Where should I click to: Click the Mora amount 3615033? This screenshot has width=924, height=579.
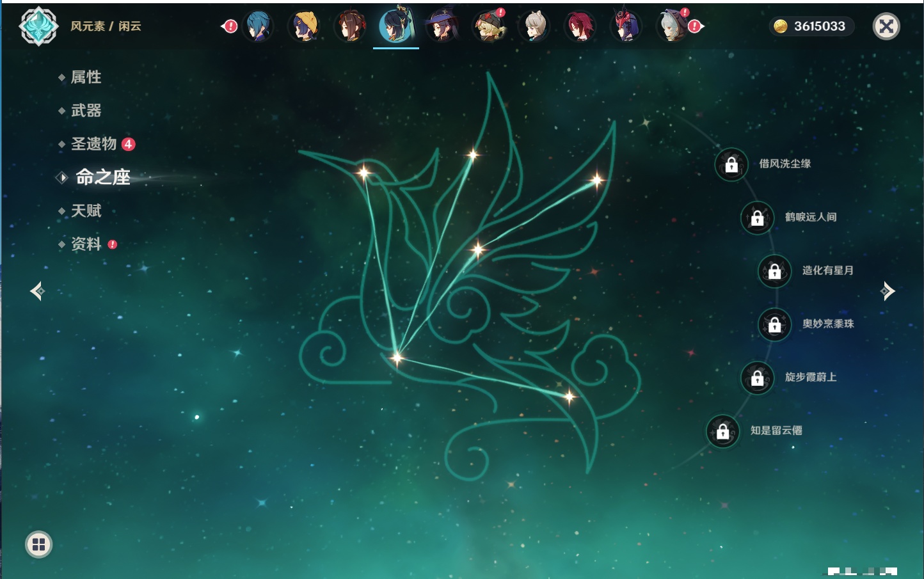coord(820,26)
